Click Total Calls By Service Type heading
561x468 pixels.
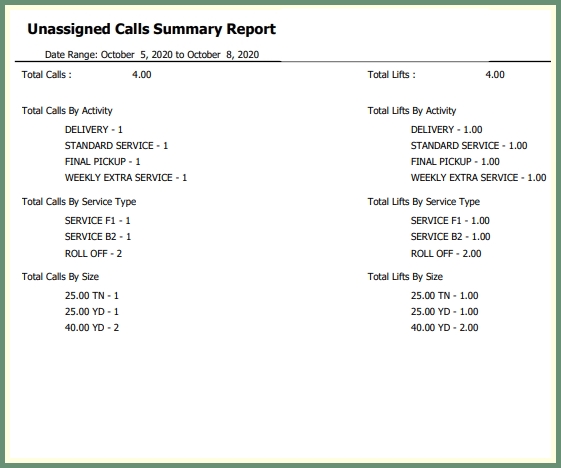(x=79, y=202)
